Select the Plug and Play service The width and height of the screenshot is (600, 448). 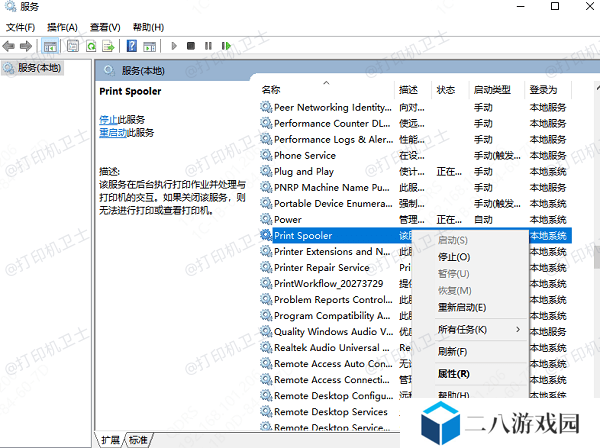point(416,172)
